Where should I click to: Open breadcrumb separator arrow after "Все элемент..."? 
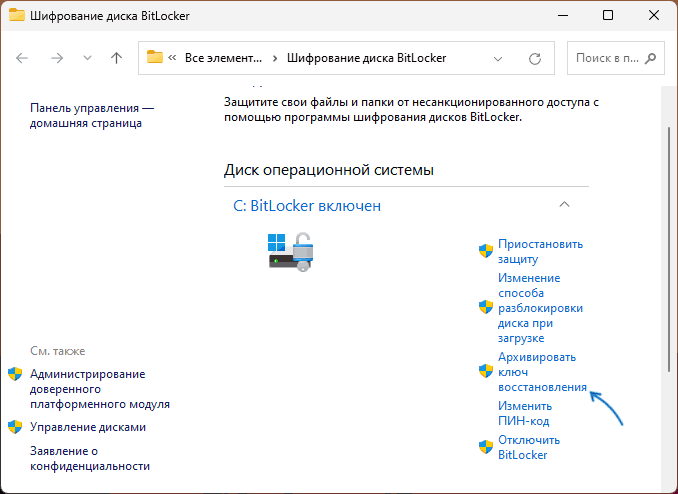tap(275, 58)
